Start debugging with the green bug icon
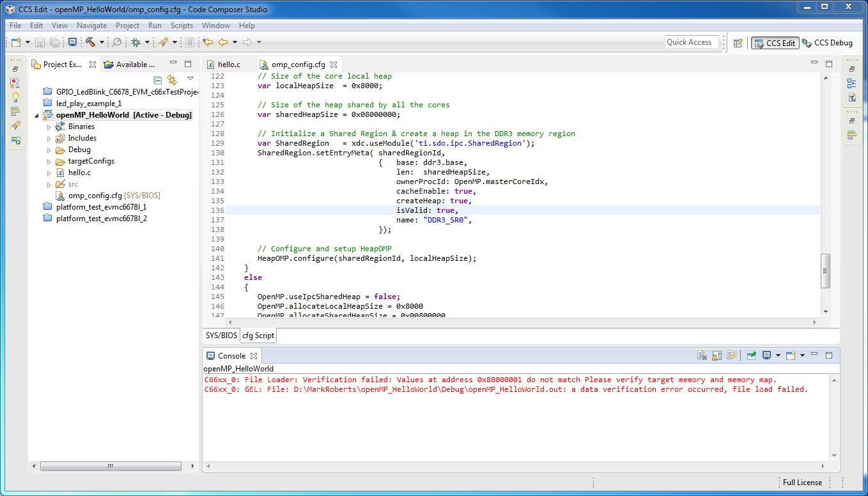 pyautogui.click(x=136, y=42)
